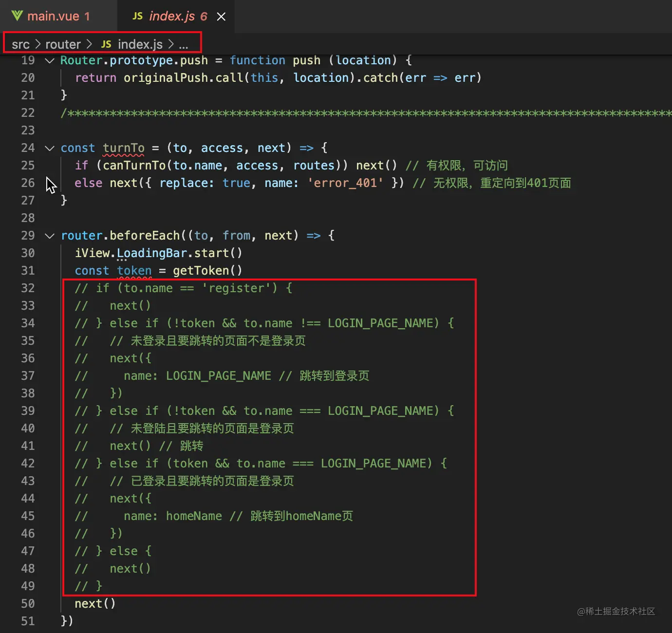Click line number 50 in the gutter
The height and width of the screenshot is (633, 672).
coord(28,604)
